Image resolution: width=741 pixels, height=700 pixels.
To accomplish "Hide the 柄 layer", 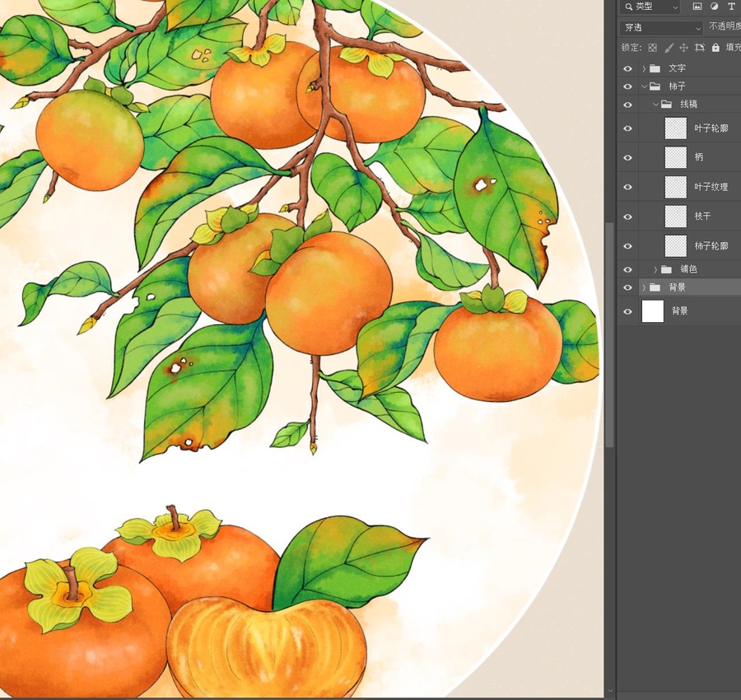I will click(x=627, y=158).
